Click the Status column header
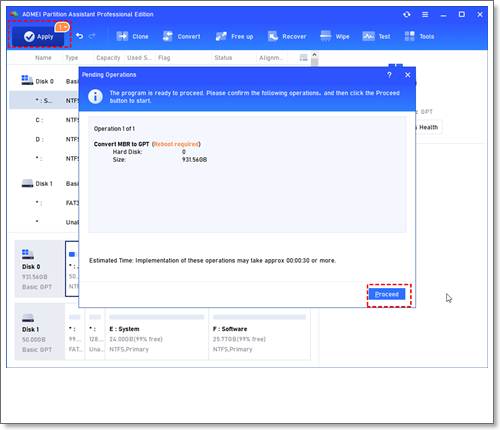 pos(223,58)
